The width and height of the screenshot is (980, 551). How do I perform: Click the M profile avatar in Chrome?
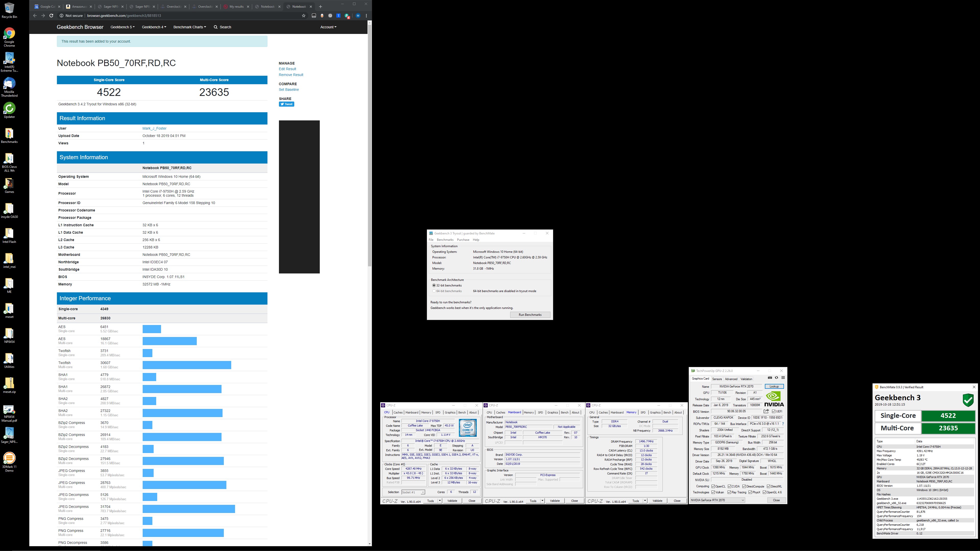[x=358, y=16]
